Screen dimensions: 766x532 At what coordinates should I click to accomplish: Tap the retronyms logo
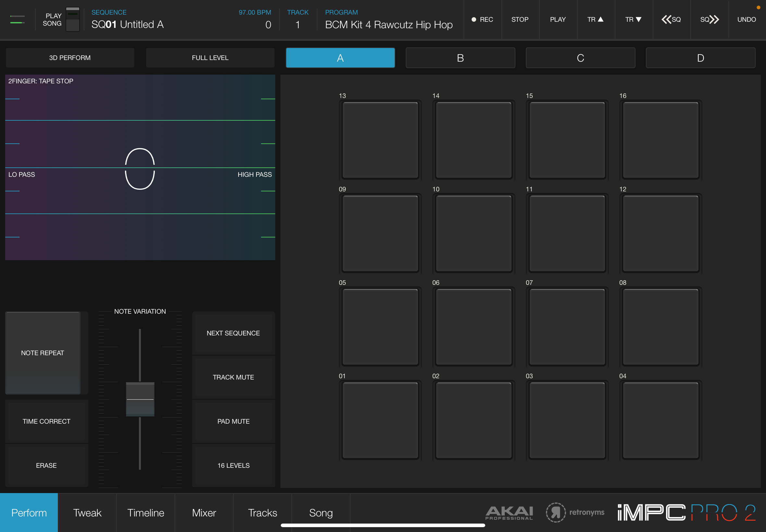575,512
